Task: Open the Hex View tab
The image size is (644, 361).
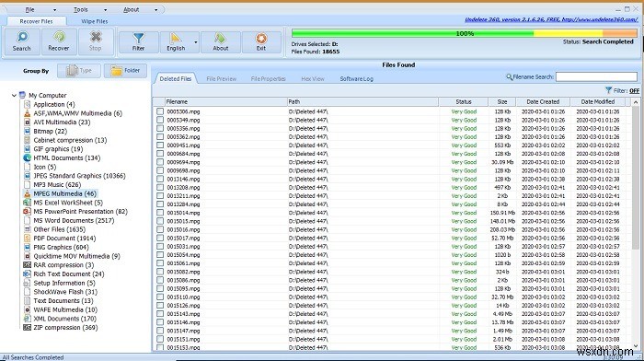Action: [x=313, y=78]
